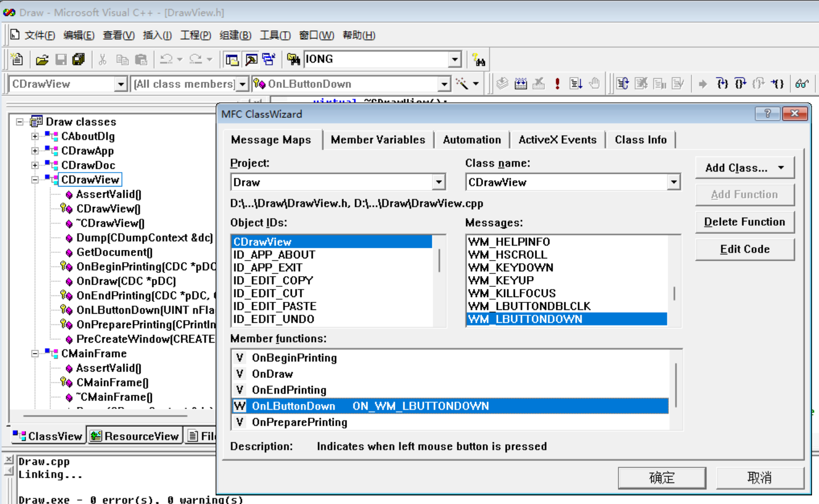This screenshot has width=819, height=504.
Task: Open the find text IONG dropdown arrow
Action: click(455, 60)
